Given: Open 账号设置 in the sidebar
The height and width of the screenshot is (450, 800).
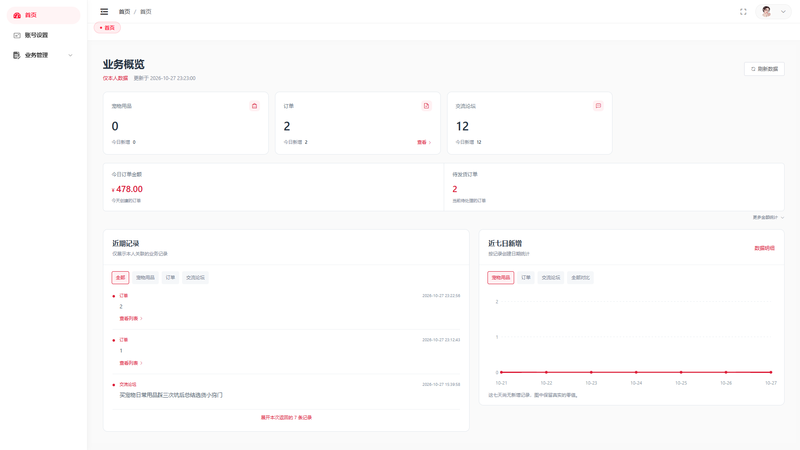Looking at the screenshot, I should pos(43,35).
